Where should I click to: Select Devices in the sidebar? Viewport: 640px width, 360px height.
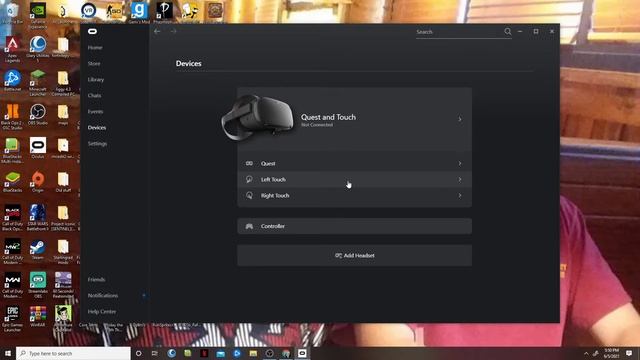(97, 127)
